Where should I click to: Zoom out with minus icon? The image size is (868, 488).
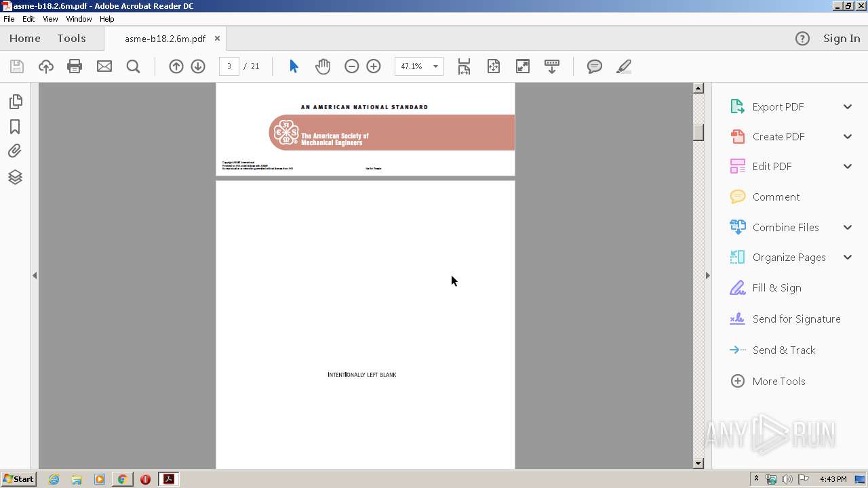[351, 66]
